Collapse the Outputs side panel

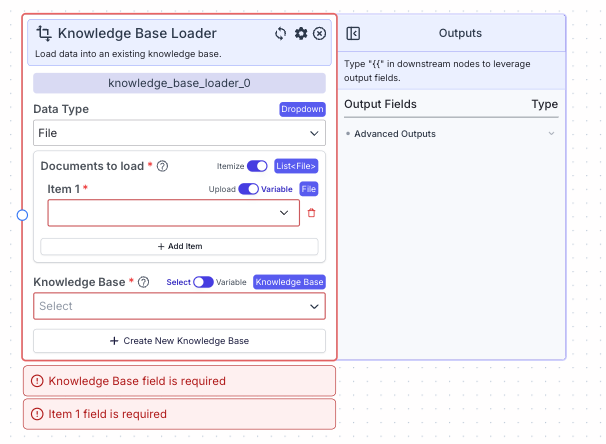353,33
